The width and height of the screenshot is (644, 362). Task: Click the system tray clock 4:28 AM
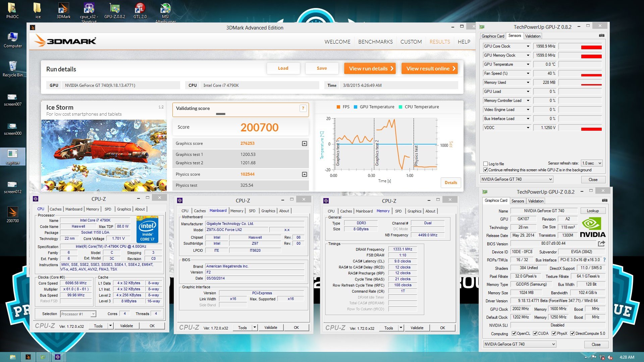[x=627, y=357]
